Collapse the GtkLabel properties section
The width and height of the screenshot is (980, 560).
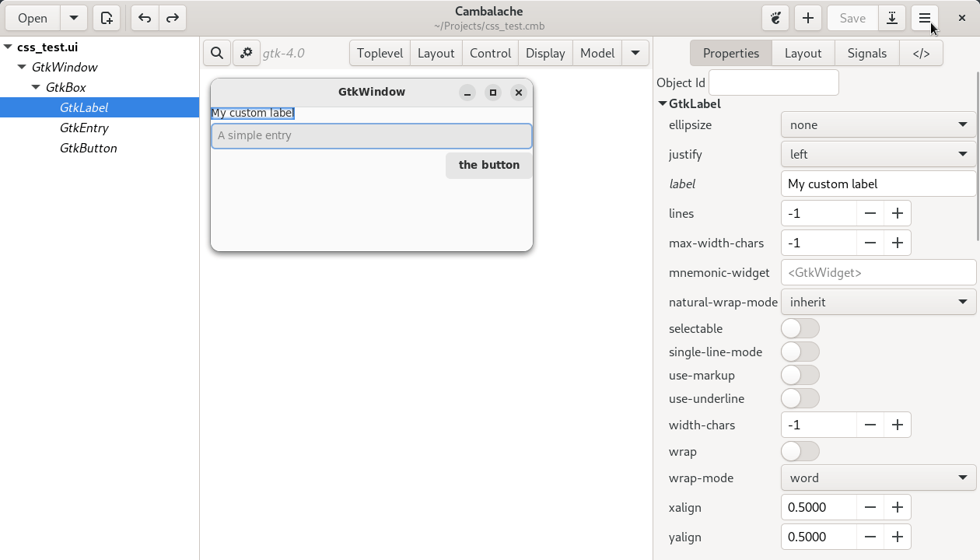pos(663,103)
